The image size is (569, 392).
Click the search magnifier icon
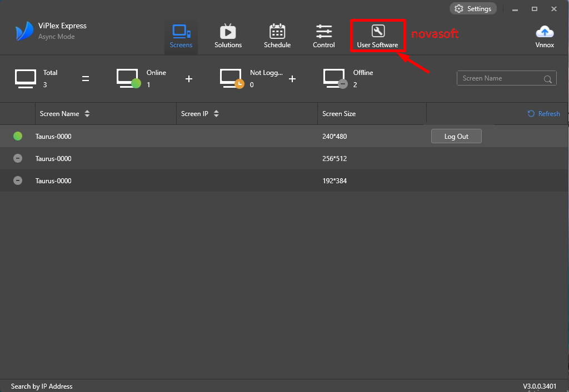tap(547, 79)
